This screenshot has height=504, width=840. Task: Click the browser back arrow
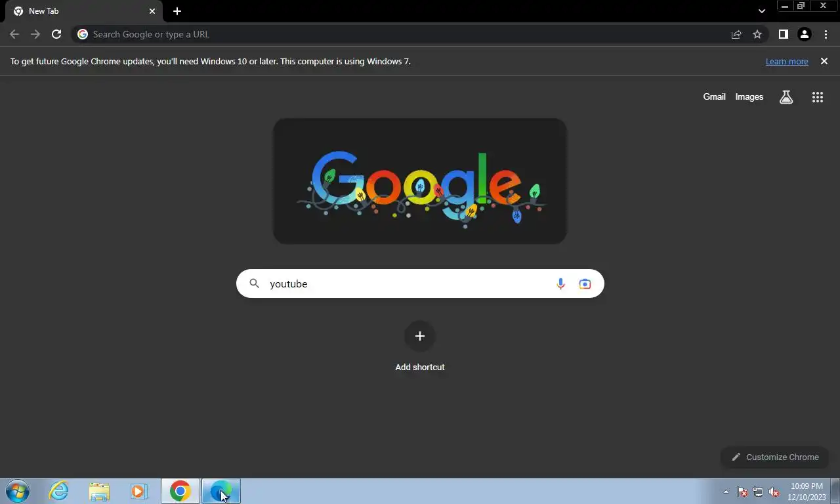(14, 34)
